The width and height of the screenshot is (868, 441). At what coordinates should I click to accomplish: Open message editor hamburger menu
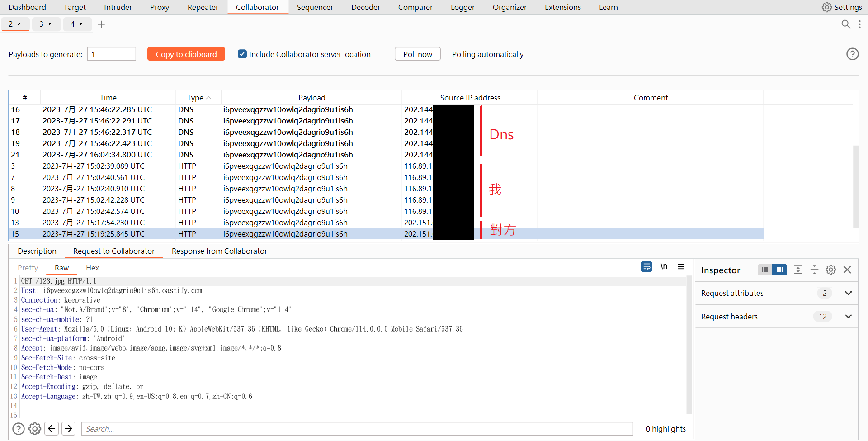tap(681, 267)
